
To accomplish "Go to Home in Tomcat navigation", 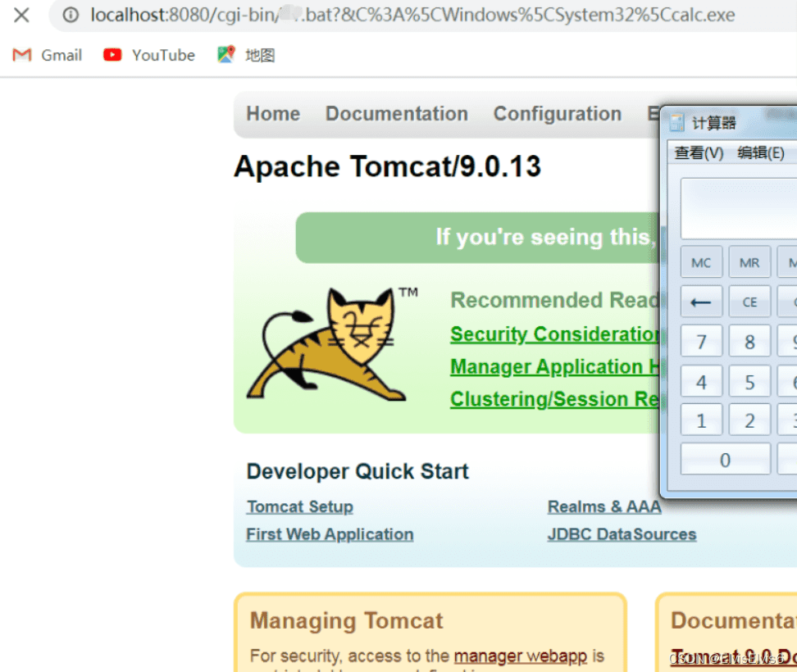I will [273, 114].
